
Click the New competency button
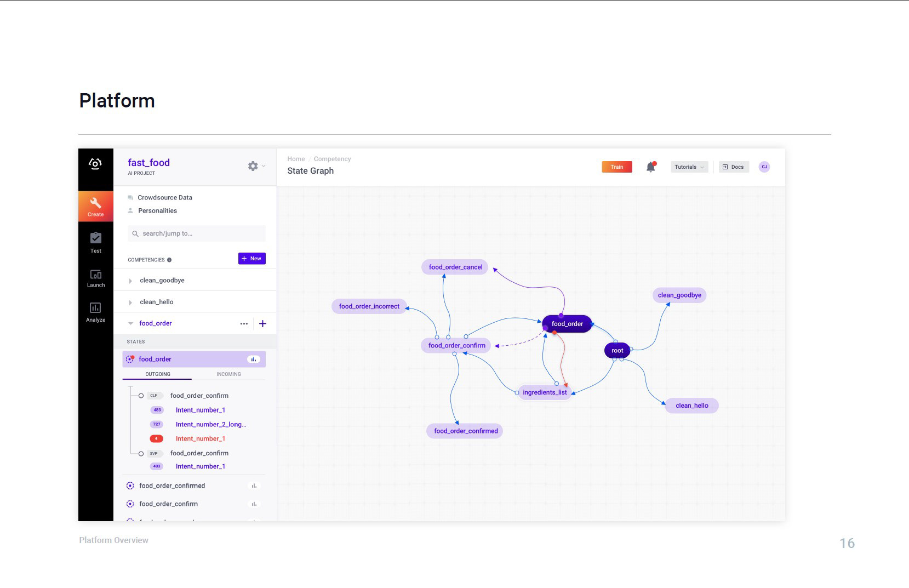252,259
